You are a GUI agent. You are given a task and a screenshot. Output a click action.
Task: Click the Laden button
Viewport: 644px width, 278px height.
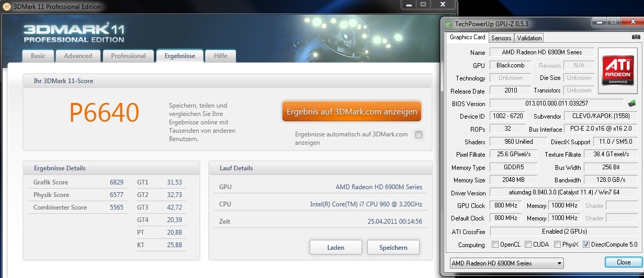[x=335, y=247]
